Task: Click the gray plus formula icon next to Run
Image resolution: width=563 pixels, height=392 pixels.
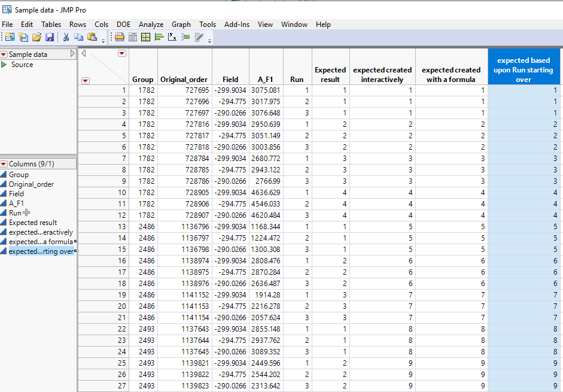Action: click(26, 213)
